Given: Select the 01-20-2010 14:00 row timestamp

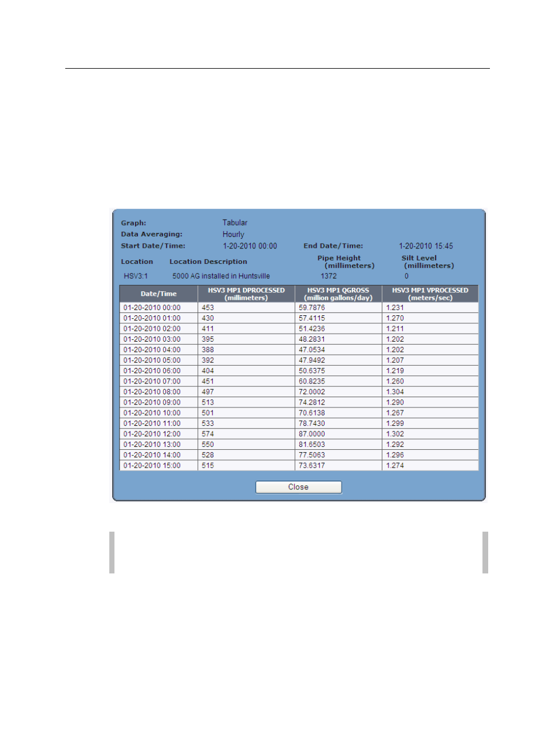Looking at the screenshot, I should (x=152, y=455).
